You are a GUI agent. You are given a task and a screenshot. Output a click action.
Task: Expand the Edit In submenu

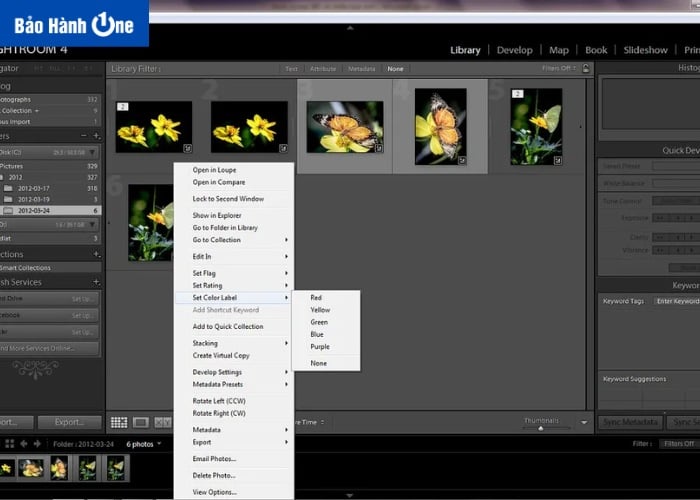tap(234, 256)
